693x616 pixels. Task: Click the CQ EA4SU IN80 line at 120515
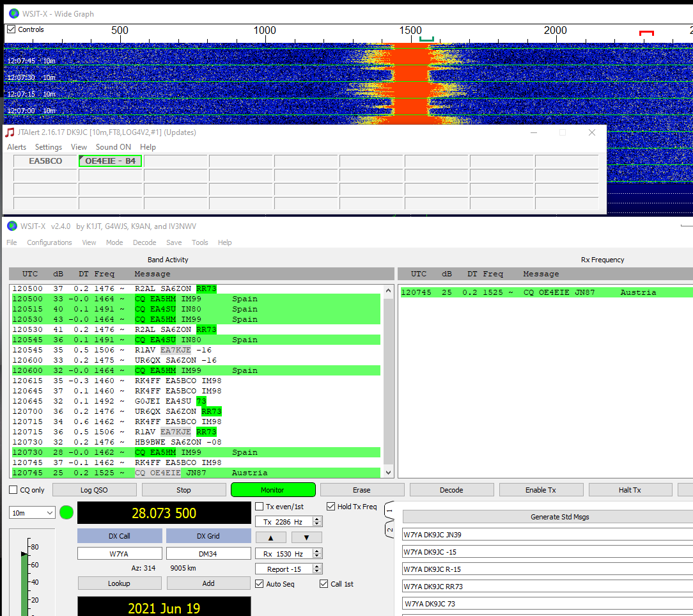tap(196, 309)
